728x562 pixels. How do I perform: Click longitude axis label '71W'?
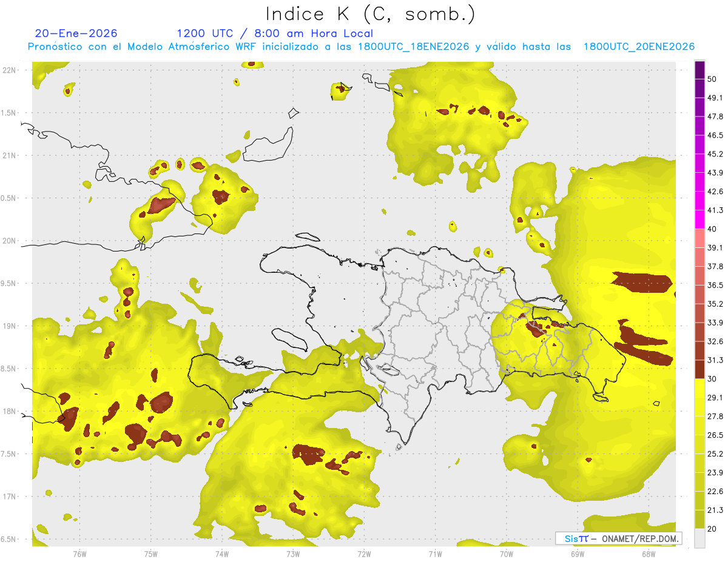pos(435,554)
